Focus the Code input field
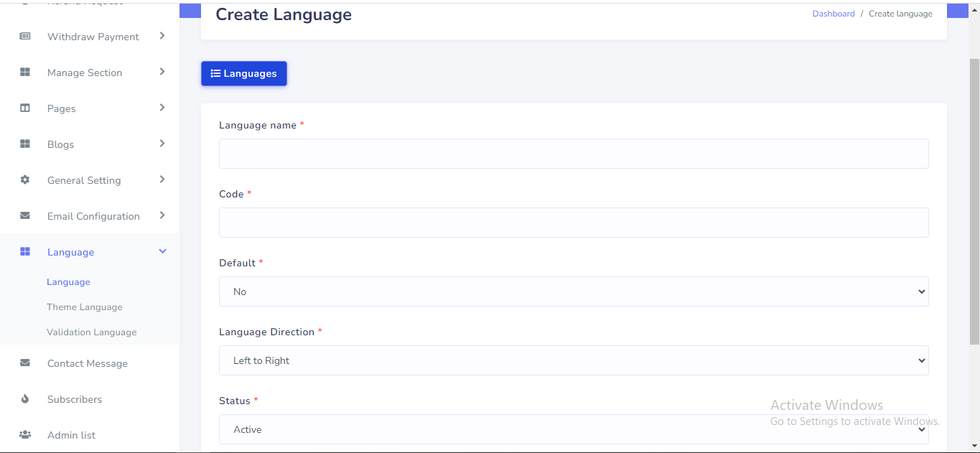Screen dimensions: 980x453 [573, 223]
